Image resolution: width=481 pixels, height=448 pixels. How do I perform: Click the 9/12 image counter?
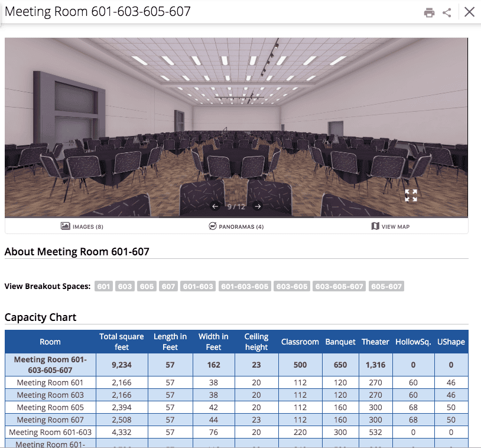[x=236, y=206]
